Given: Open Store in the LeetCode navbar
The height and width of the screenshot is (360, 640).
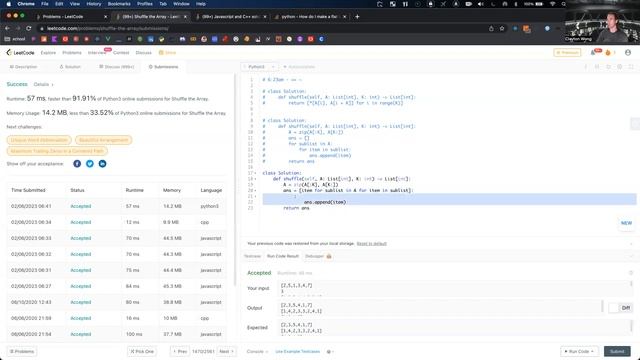Looking at the screenshot, I should (167, 53).
